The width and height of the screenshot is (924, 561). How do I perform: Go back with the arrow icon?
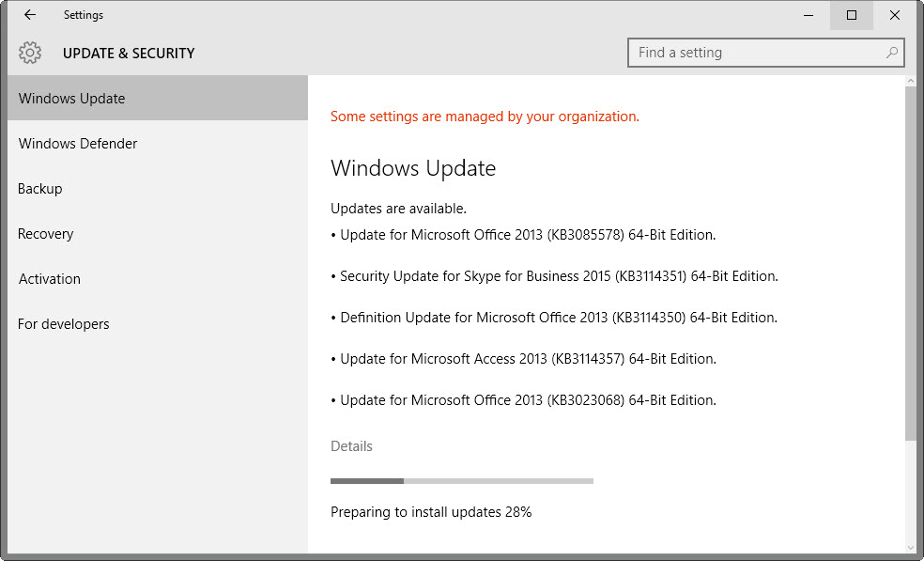pos(29,15)
